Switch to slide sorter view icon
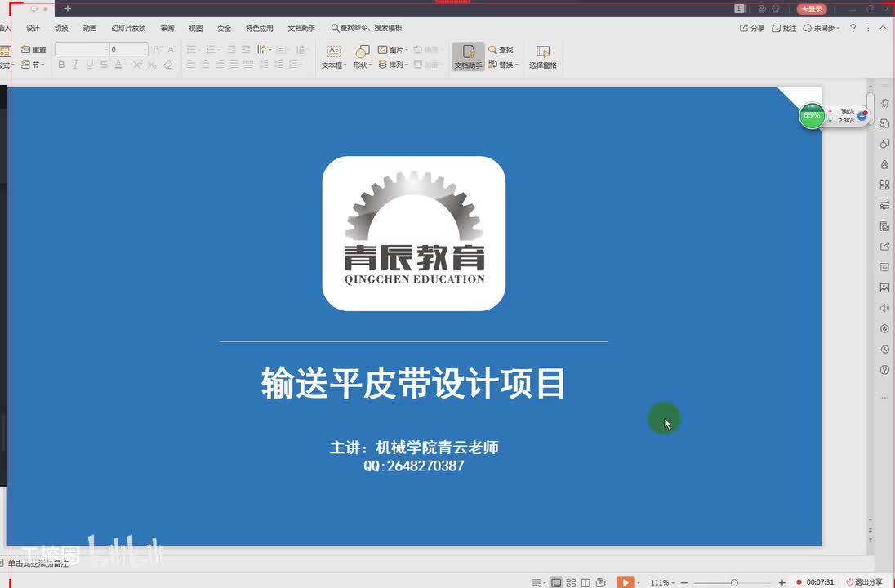 (x=571, y=582)
